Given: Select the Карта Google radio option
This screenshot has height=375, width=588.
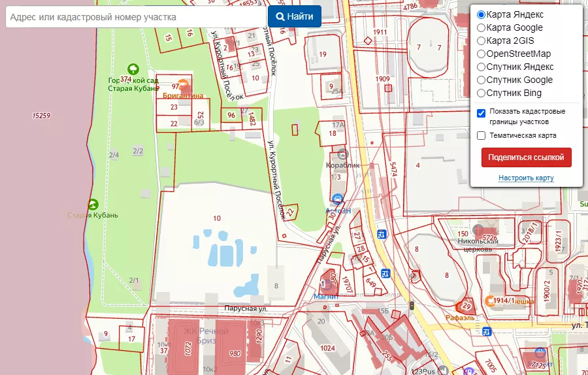Looking at the screenshot, I should [482, 27].
